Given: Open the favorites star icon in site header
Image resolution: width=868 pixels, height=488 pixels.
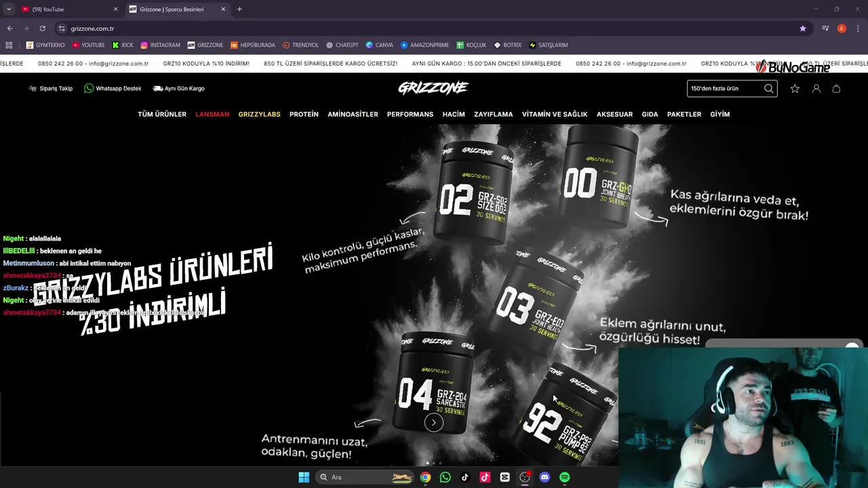Looking at the screenshot, I should coord(795,89).
